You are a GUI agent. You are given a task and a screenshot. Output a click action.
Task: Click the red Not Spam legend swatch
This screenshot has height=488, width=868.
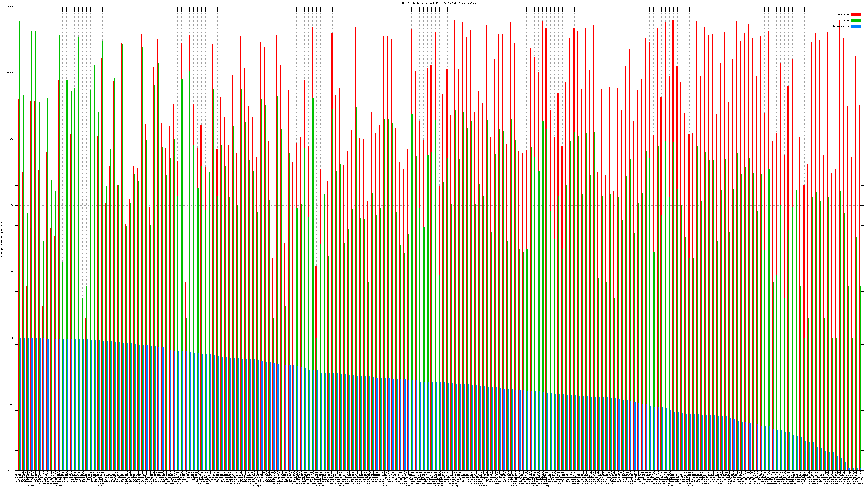click(x=856, y=14)
